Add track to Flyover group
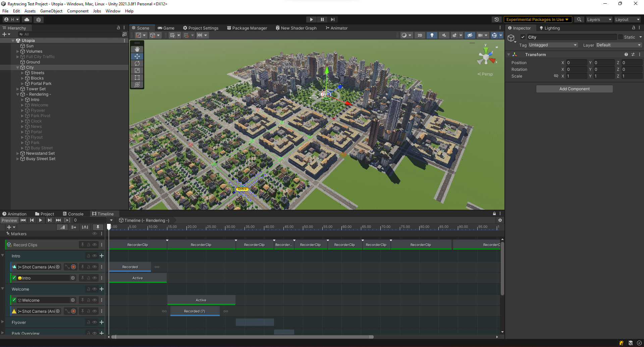The width and height of the screenshot is (644, 347). (102, 323)
